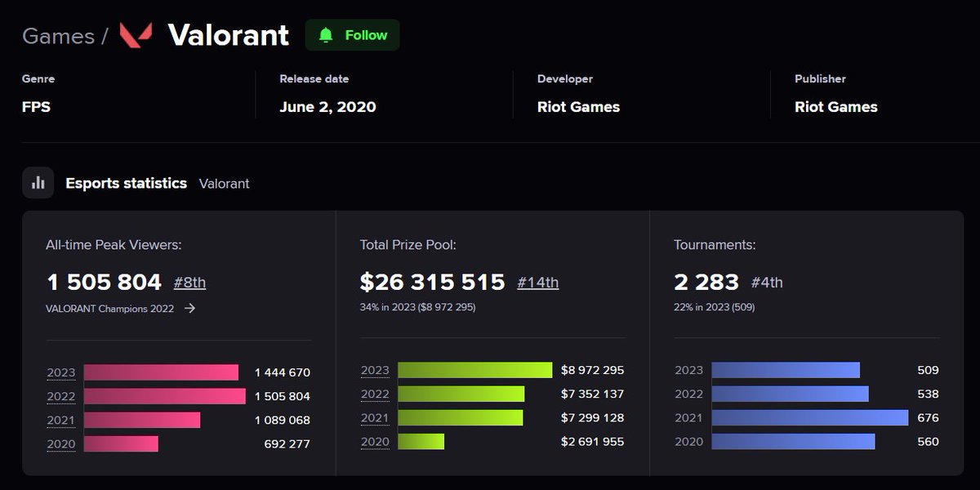The width and height of the screenshot is (980, 490).
Task: Click the Valorant logo icon
Action: click(x=136, y=35)
